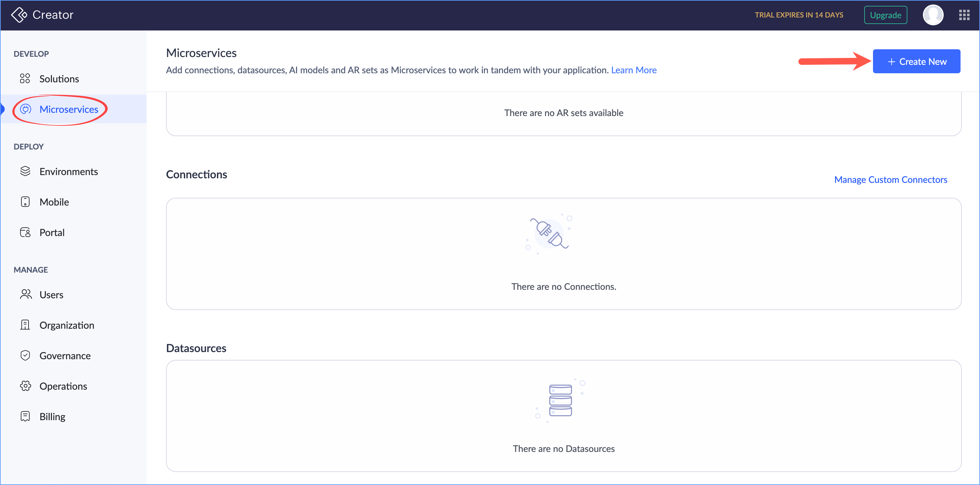
Task: Open Manage Custom Connectors link
Action: coord(890,180)
